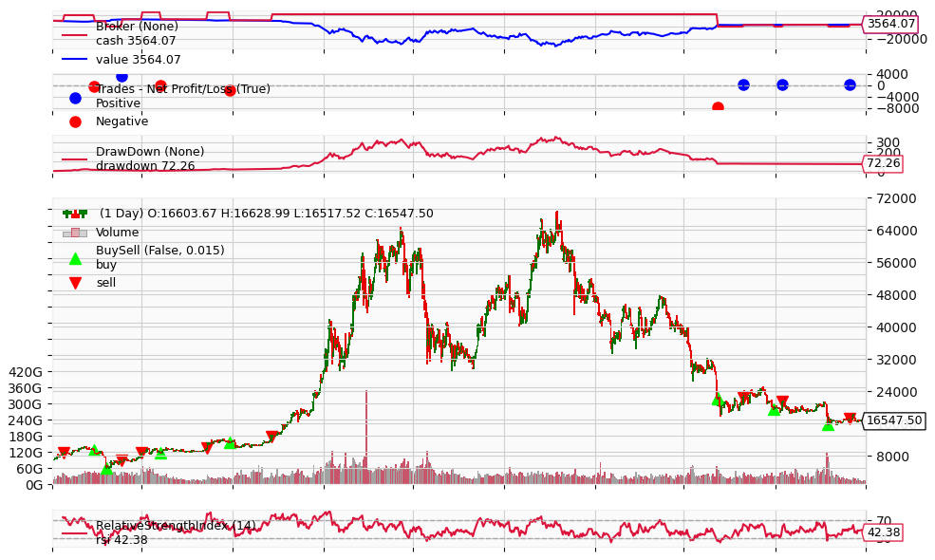
Task: Click the 'Negative' legend text
Action: pos(122,121)
